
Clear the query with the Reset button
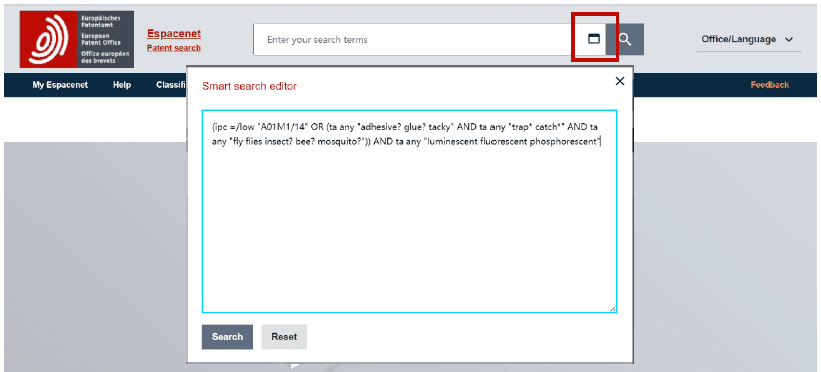tap(284, 337)
